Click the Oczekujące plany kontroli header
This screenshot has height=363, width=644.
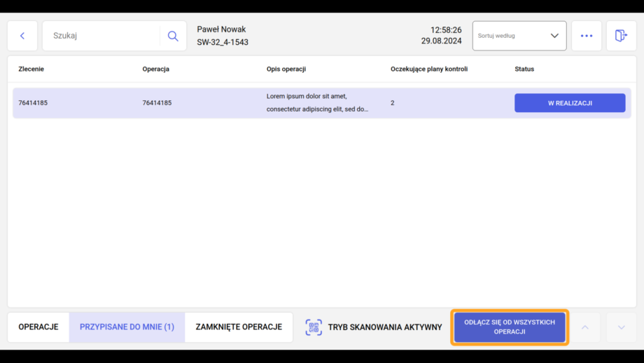click(429, 69)
